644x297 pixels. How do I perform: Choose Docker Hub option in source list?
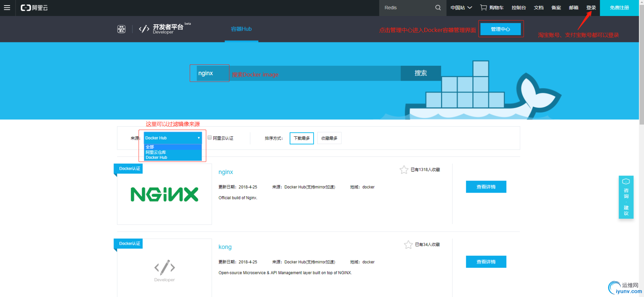(173, 158)
